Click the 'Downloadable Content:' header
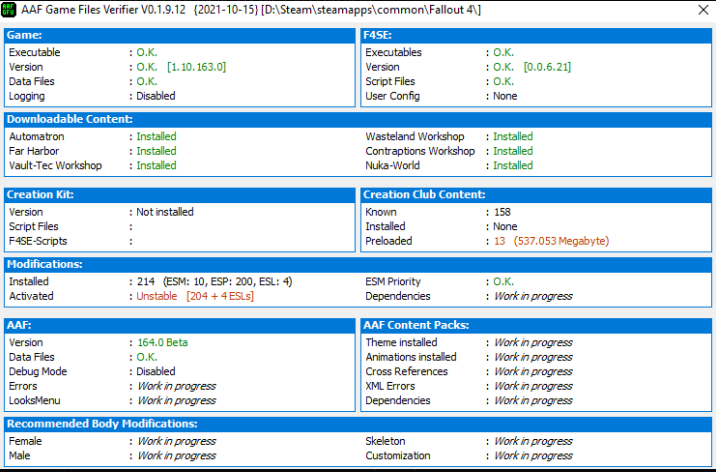Viewport: 716px width, 472px height. [x=358, y=119]
